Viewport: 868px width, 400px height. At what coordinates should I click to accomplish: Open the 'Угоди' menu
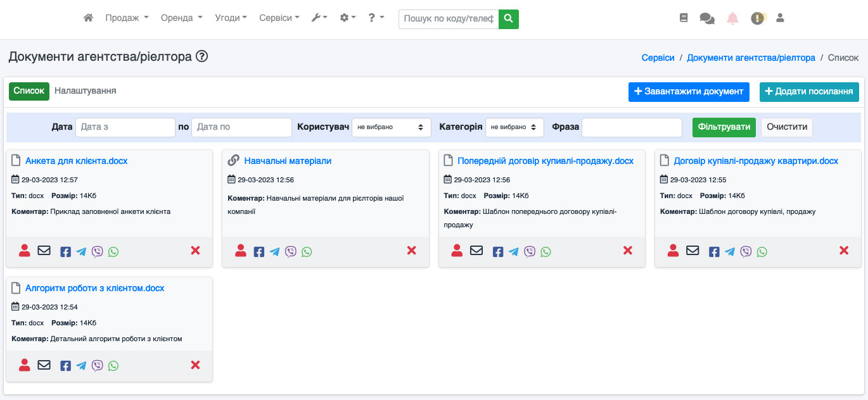tap(231, 18)
